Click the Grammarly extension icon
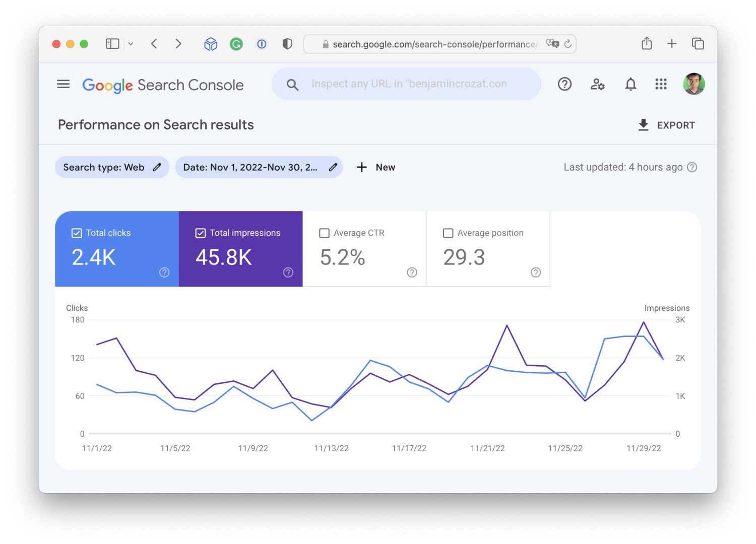Screen dimensions: 756x544 tap(236, 44)
